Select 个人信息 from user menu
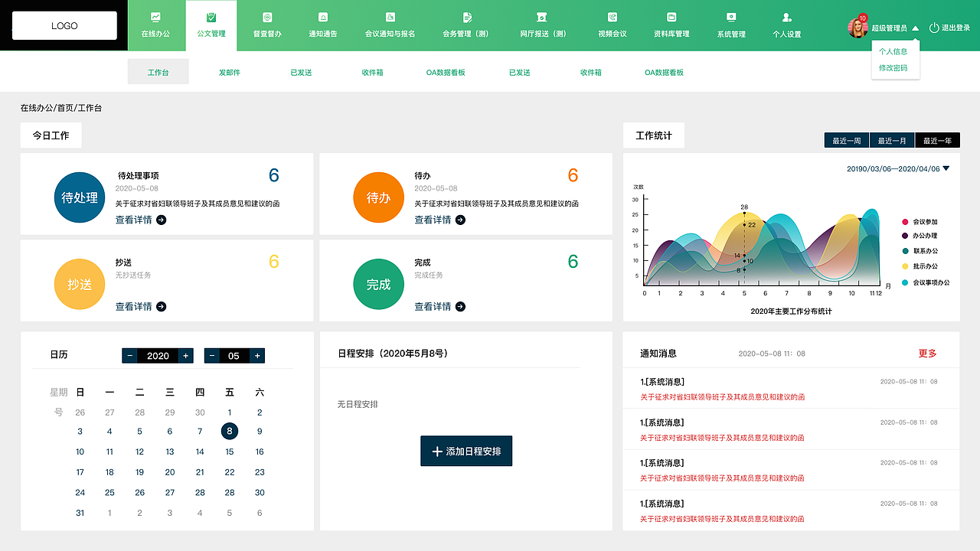The width and height of the screenshot is (980, 551). point(893,51)
